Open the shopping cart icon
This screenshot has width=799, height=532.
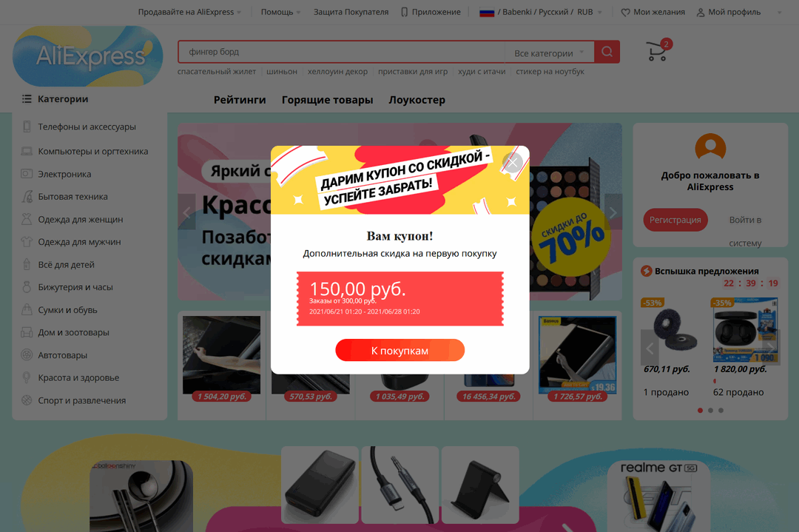click(658, 50)
